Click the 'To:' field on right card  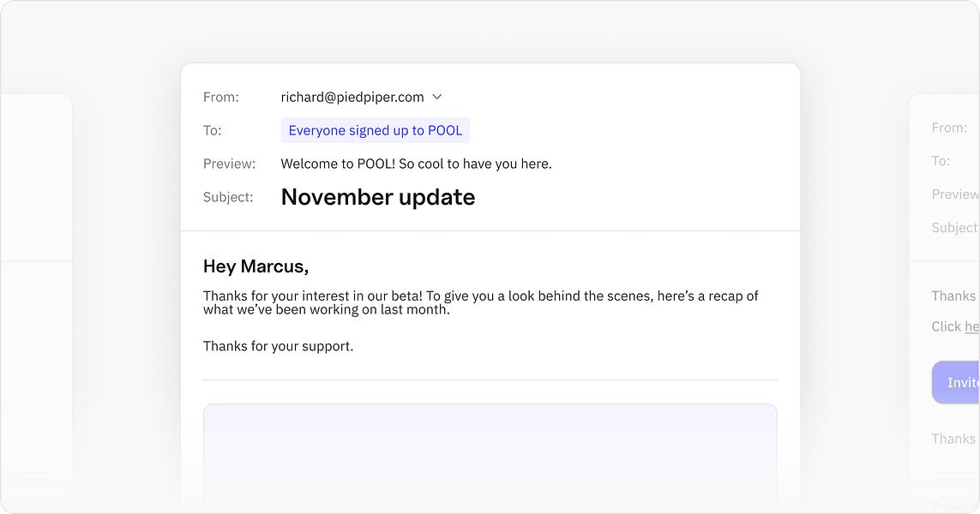(x=941, y=161)
